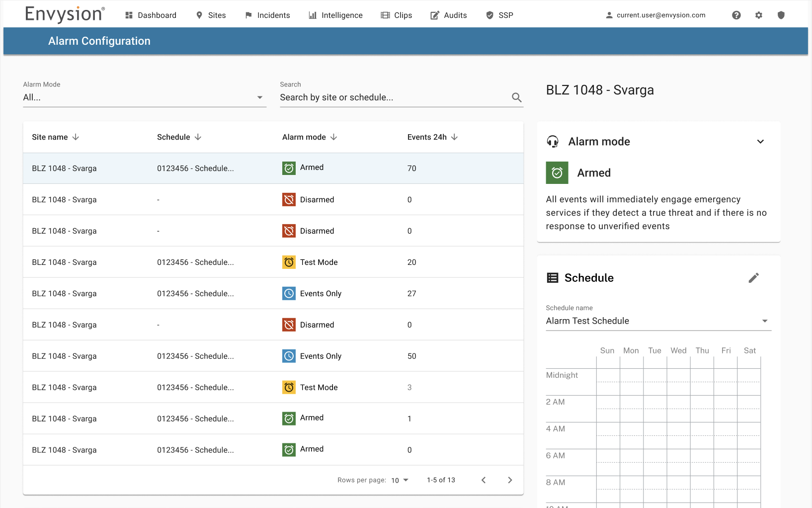Open the Alarm Mode filter dropdown
This screenshot has height=508, width=812.
point(145,97)
